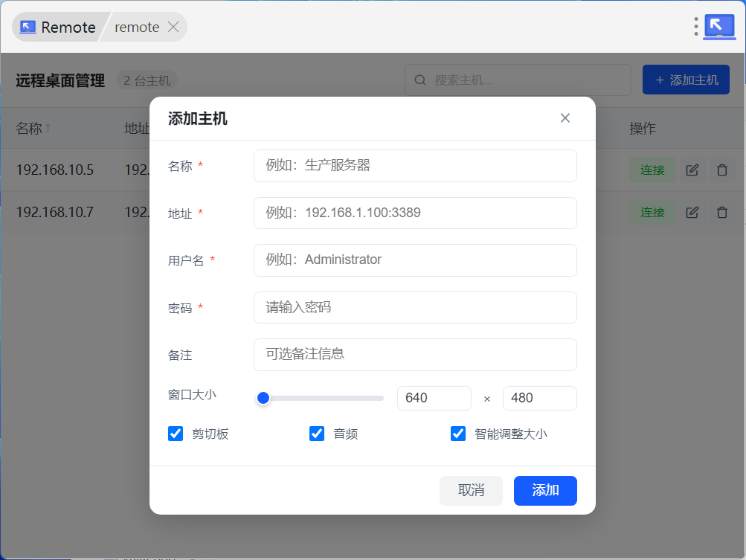
Task: Uncheck the 剪切板 checkbox
Action: 176,434
